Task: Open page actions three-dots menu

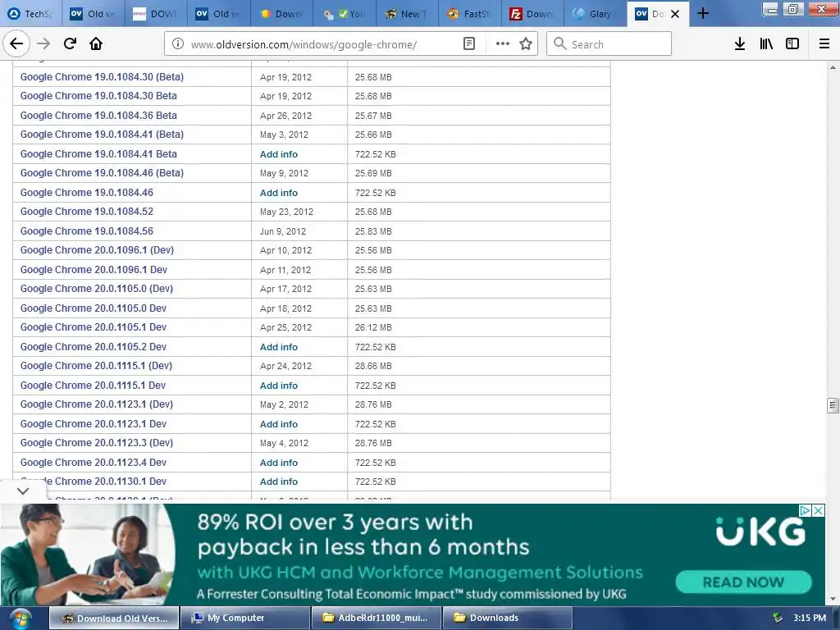Action: pyautogui.click(x=503, y=44)
